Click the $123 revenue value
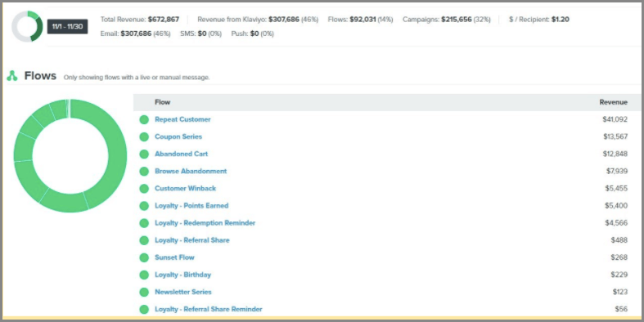This screenshot has width=644, height=322. coord(619,292)
